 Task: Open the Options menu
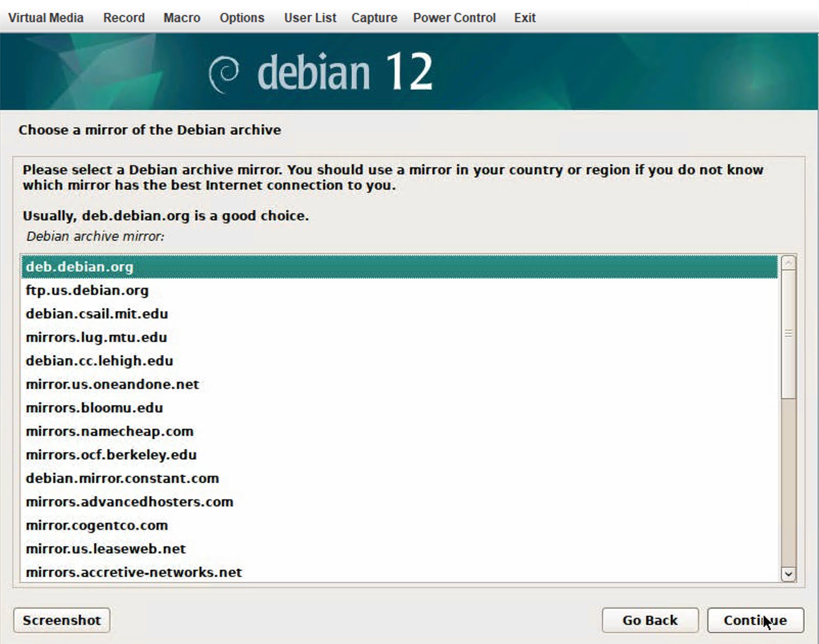tap(242, 18)
